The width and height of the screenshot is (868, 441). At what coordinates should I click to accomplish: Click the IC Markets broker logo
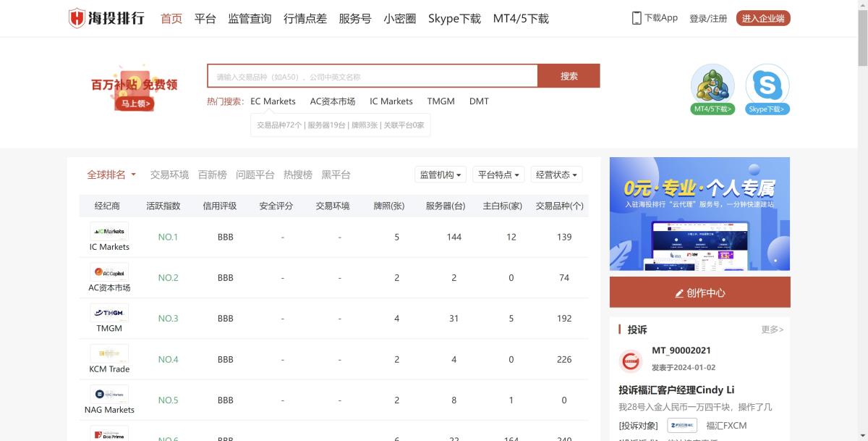(109, 232)
